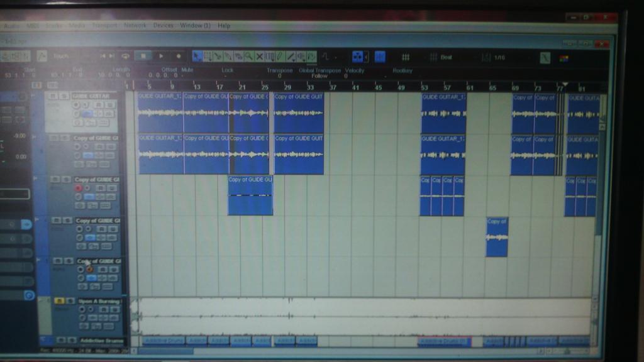The image size is (644, 362).
Task: Expand the third track arrow
Action: pyautogui.click(x=35, y=178)
